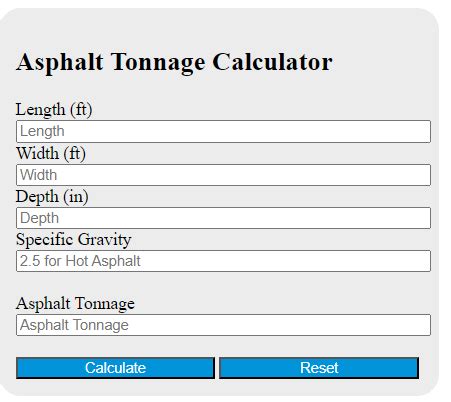Viewport: 451px width, 402px height.
Task: Click the Calculate button
Action: 115,368
